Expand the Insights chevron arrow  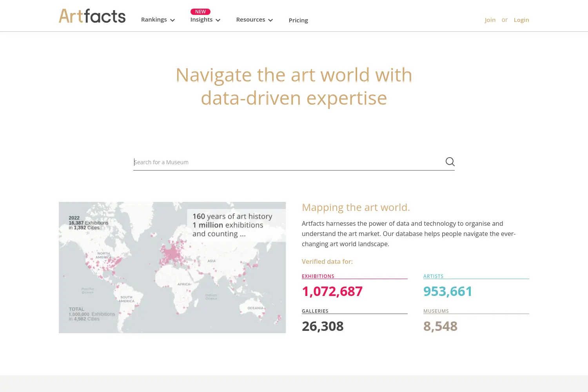pos(218,20)
